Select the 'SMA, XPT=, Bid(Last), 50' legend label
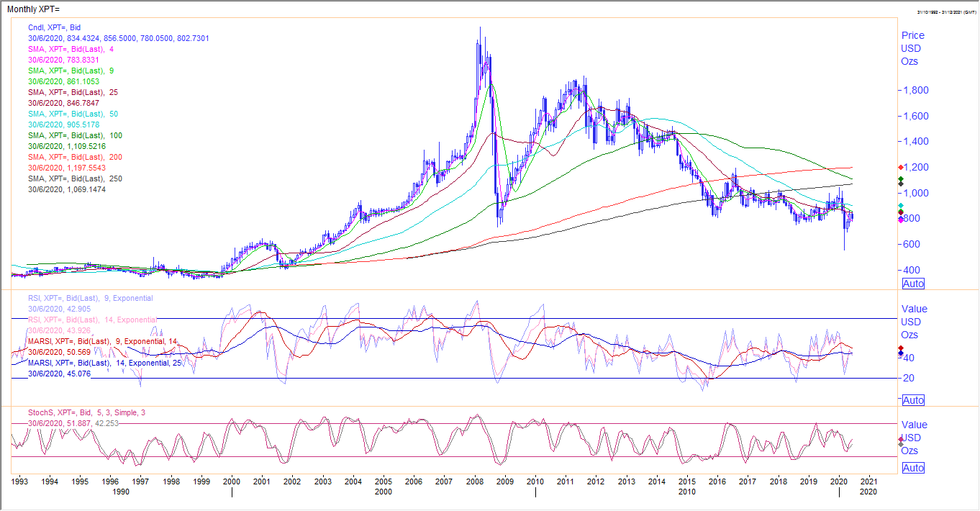This screenshot has width=980, height=511. [73, 114]
